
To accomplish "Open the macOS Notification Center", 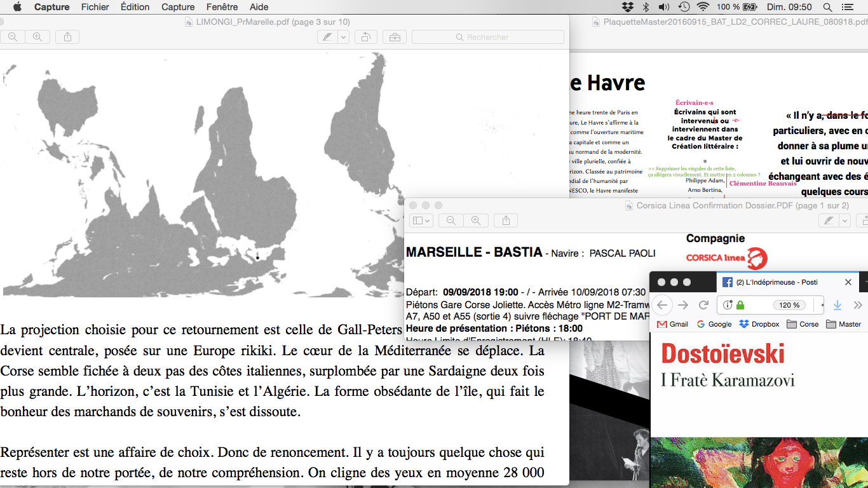I will (846, 7).
